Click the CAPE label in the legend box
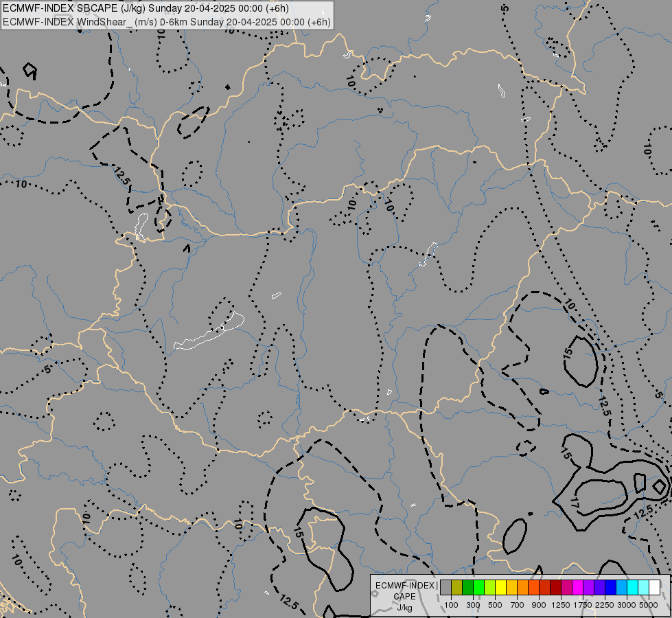The image size is (672, 618). (x=404, y=597)
